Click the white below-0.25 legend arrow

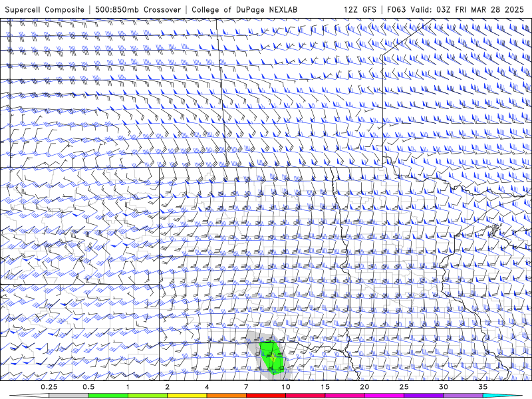click(29, 396)
